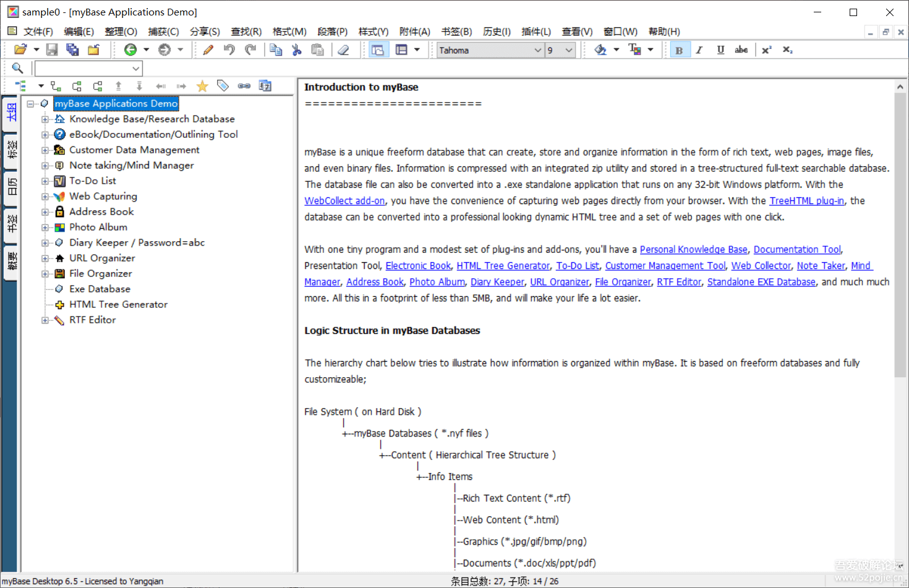This screenshot has width=909, height=588.
Task: Click the magnifier search icon
Action: coord(17,68)
